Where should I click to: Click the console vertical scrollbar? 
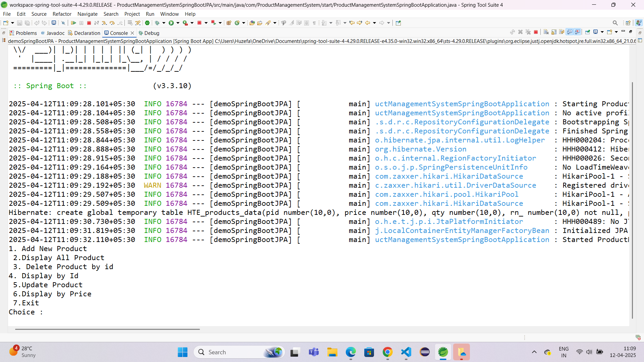[632, 200]
